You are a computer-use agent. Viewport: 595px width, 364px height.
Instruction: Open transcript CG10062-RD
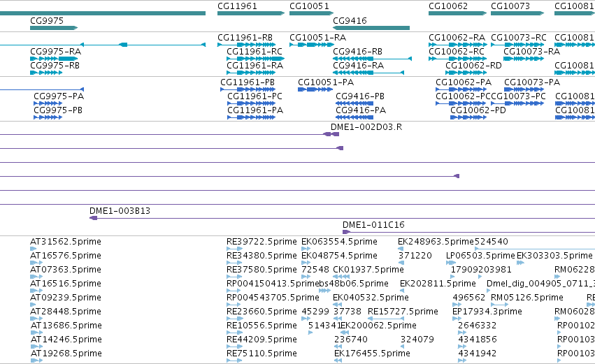tap(473, 66)
